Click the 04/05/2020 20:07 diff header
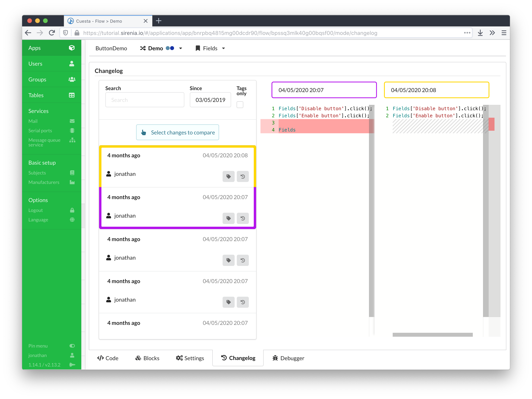The height and width of the screenshot is (399, 532). click(x=324, y=90)
